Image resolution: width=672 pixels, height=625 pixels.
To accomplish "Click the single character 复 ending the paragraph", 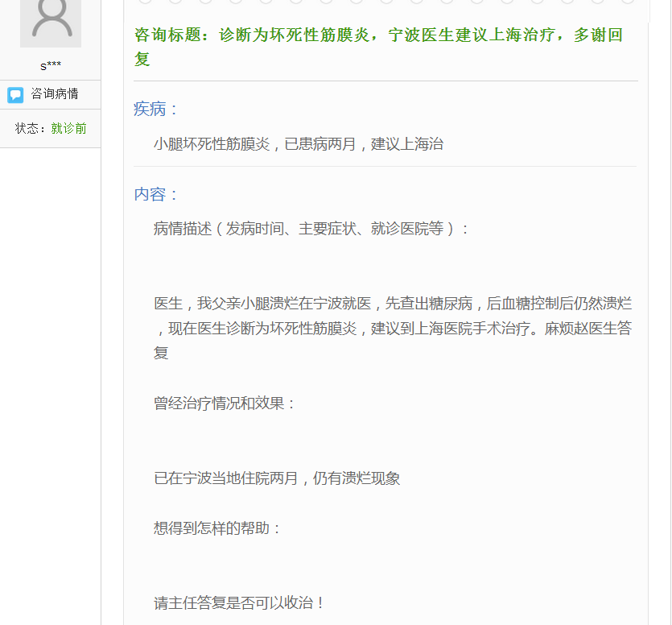I will pyautogui.click(x=161, y=353).
